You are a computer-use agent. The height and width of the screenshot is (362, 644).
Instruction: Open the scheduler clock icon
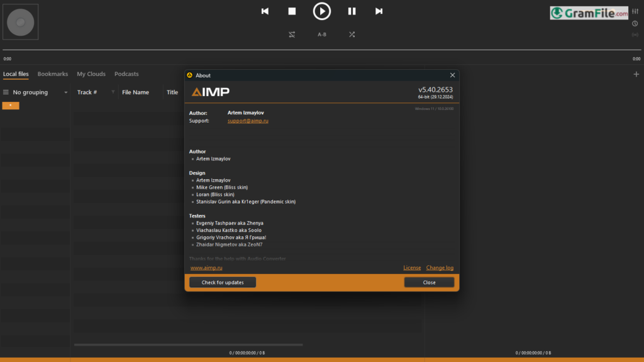coord(635,24)
